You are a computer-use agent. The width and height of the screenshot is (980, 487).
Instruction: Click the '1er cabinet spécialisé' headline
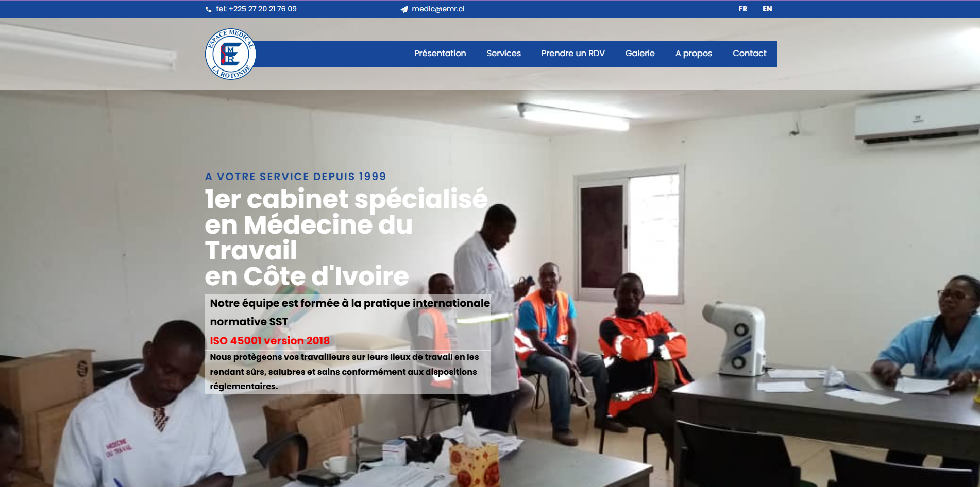[346, 199]
